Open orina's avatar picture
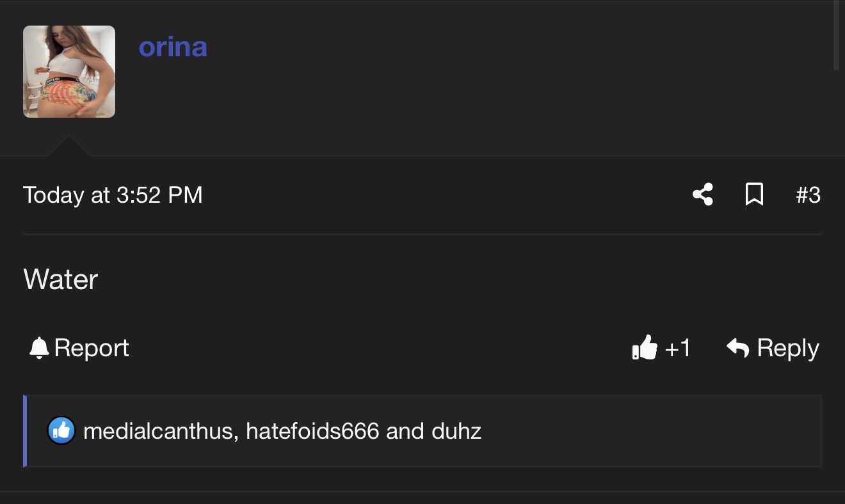Screen dimensions: 845x504 click(69, 72)
